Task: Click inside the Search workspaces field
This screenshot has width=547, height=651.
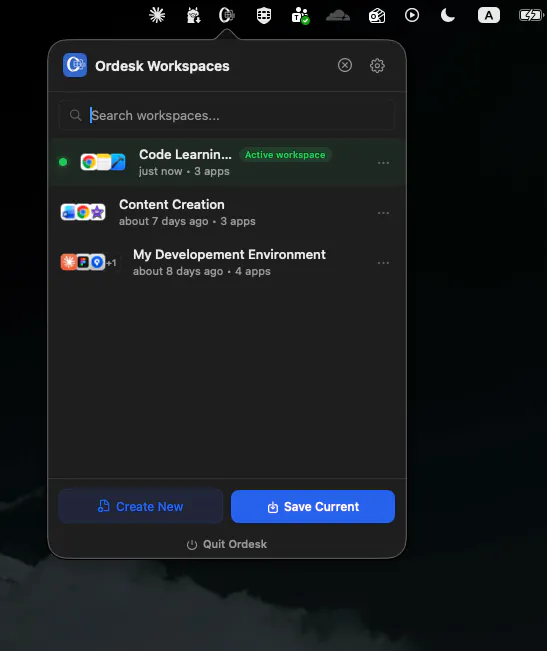Action: pos(227,115)
